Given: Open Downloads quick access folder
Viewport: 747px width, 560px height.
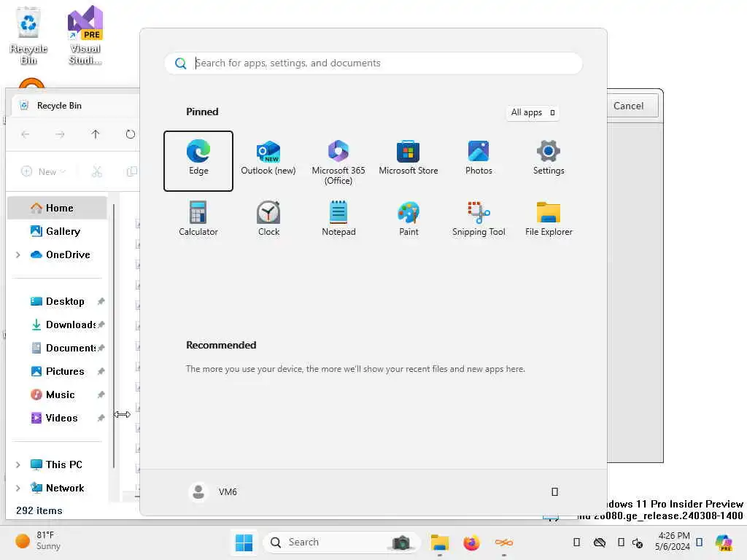Looking at the screenshot, I should tap(57, 324).
